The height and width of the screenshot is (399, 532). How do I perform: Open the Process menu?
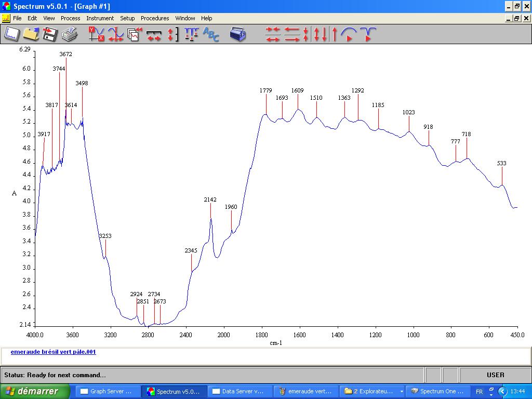pyautogui.click(x=70, y=18)
